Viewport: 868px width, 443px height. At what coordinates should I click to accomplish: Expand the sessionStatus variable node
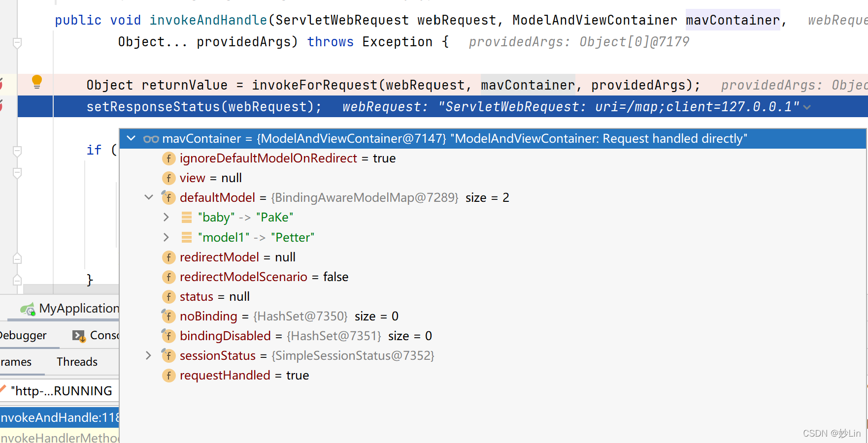pos(148,355)
